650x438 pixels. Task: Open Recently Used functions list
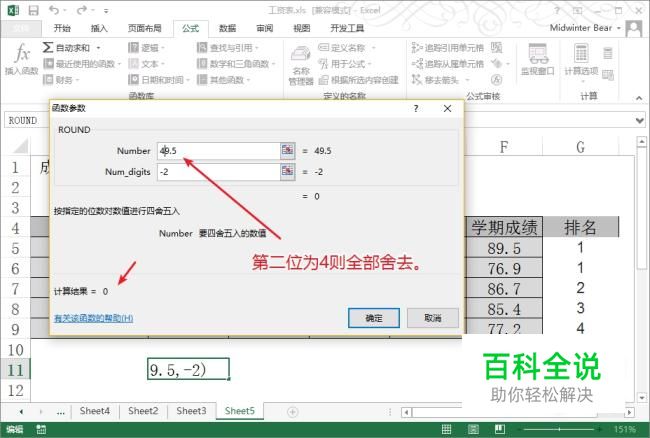[x=82, y=64]
